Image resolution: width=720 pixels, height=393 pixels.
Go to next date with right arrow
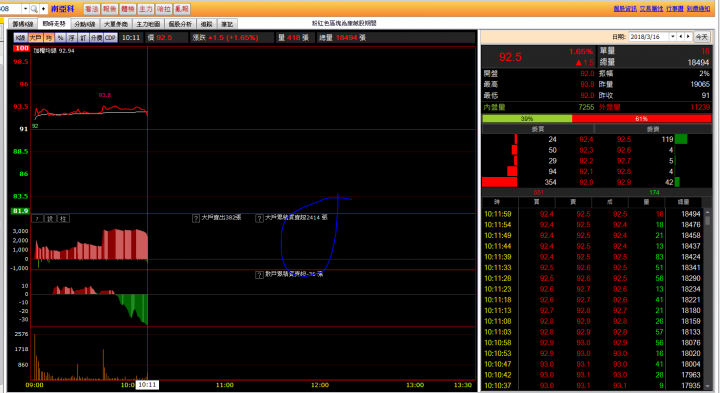coord(688,37)
